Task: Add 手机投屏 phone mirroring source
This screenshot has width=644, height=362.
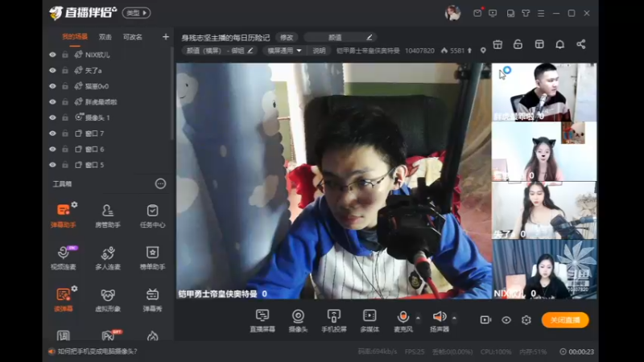Action: (334, 320)
